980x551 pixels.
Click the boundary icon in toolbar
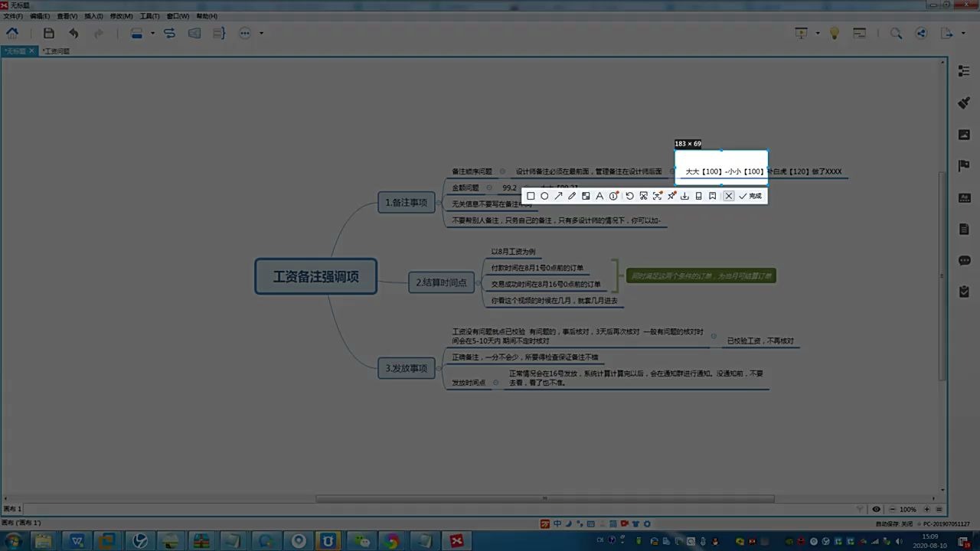coord(194,33)
